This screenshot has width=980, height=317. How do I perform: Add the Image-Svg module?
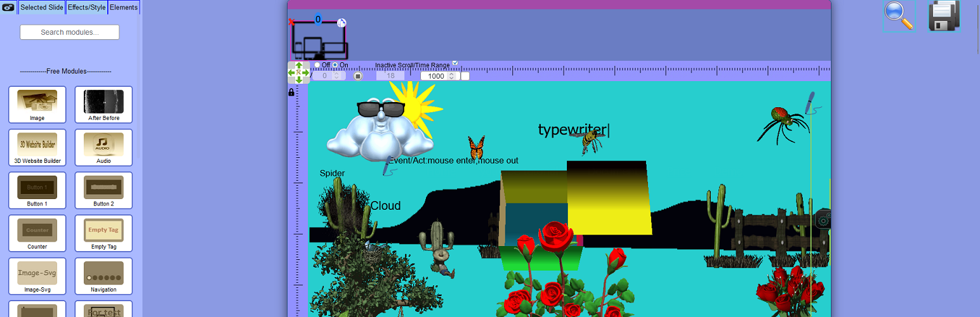coord(37,276)
